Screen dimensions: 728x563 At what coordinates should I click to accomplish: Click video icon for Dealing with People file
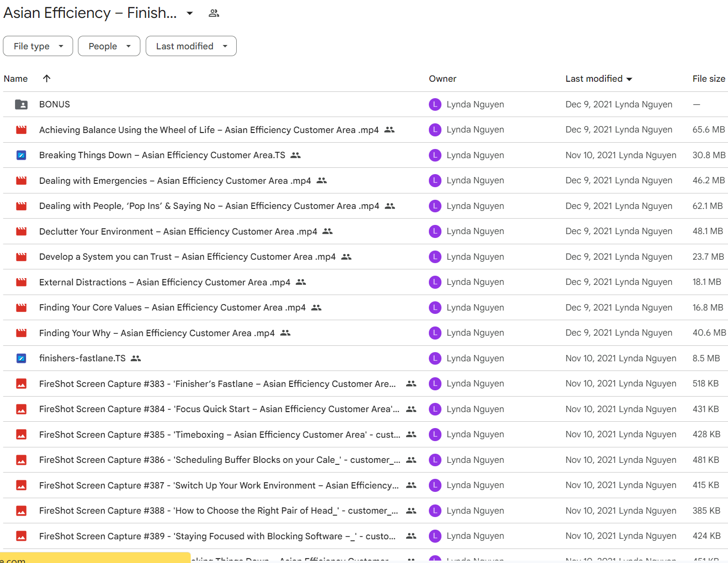tap(21, 206)
